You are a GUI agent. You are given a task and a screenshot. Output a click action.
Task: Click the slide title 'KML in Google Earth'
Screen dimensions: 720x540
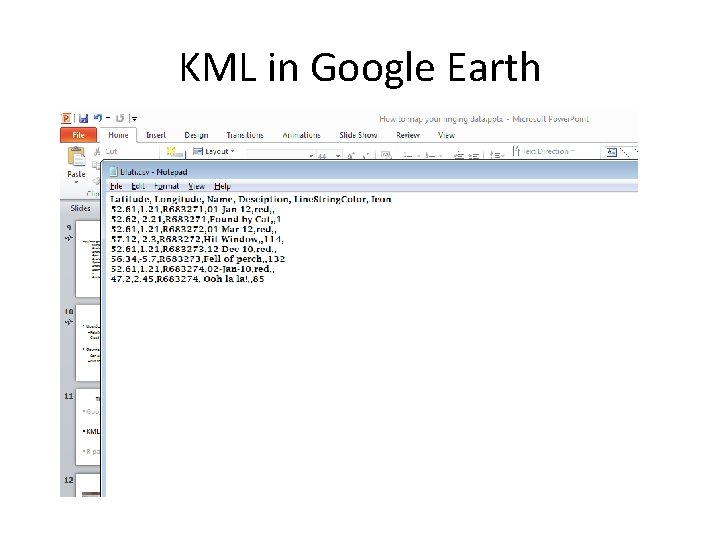(x=360, y=68)
